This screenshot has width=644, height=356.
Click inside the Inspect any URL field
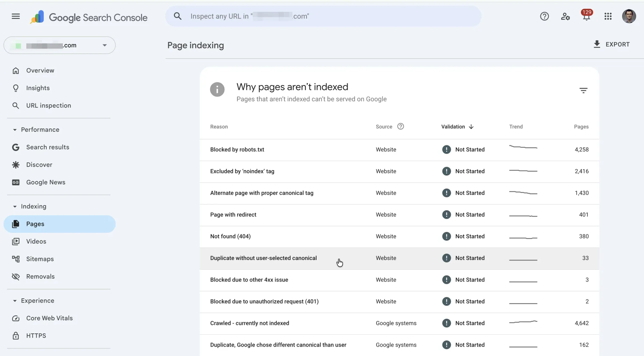323,16
